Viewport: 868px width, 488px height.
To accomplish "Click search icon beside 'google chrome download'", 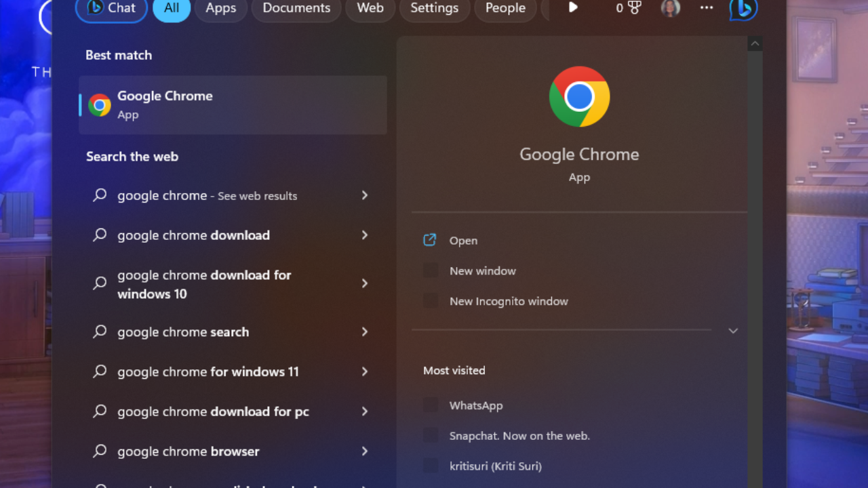I will (x=100, y=235).
